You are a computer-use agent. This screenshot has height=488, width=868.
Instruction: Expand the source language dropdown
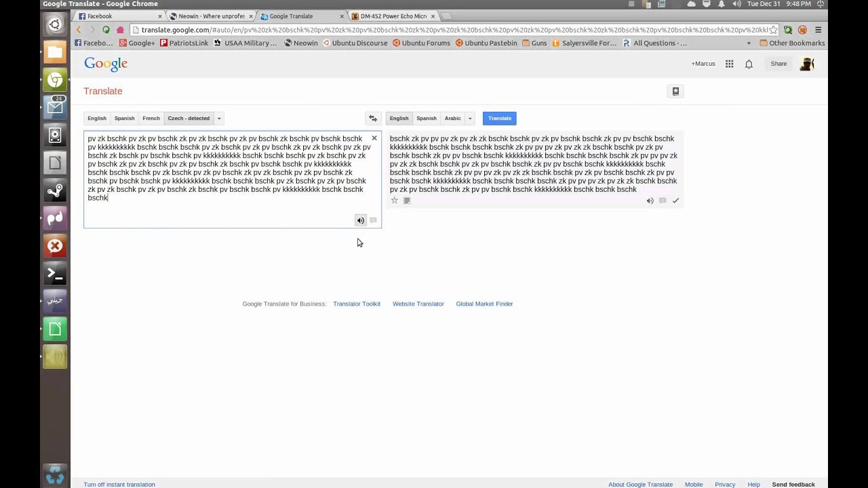[218, 119]
